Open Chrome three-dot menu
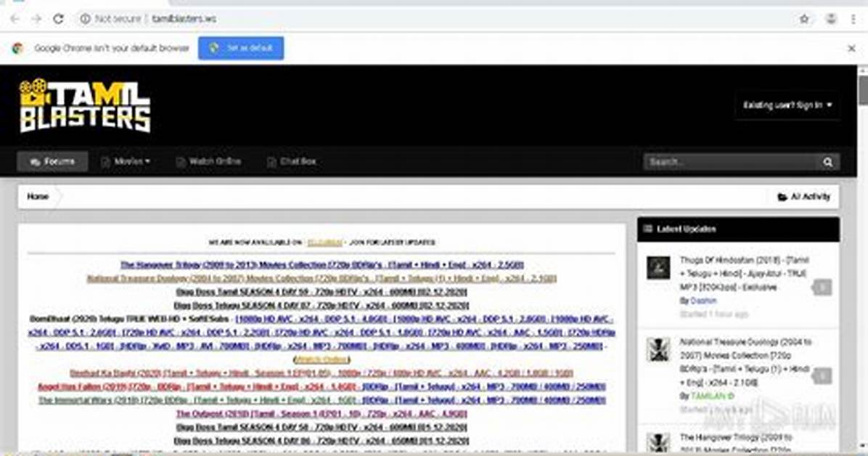 coord(853,19)
